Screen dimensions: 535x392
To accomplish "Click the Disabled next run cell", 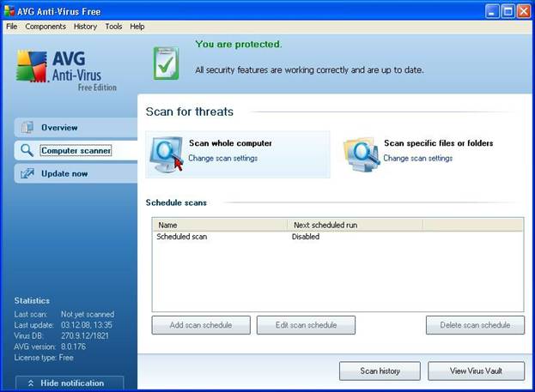I will (306, 237).
